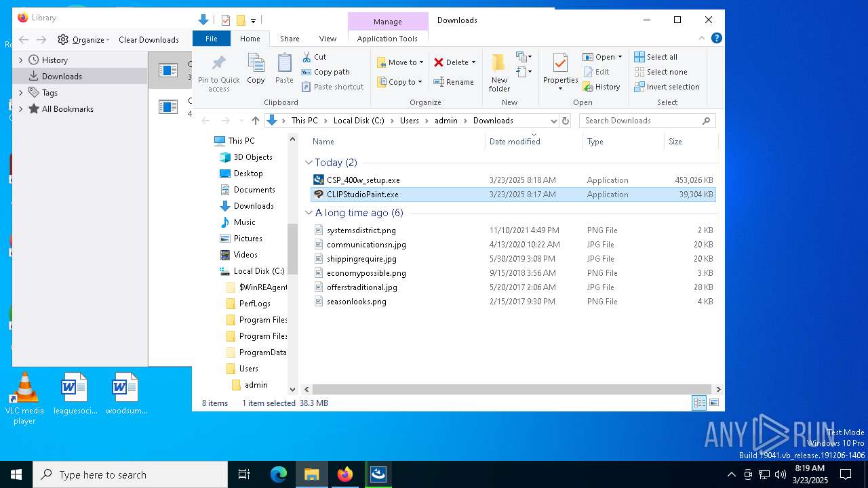This screenshot has height=488, width=868.
Task: Click Cut in Clipboard group
Action: [314, 57]
